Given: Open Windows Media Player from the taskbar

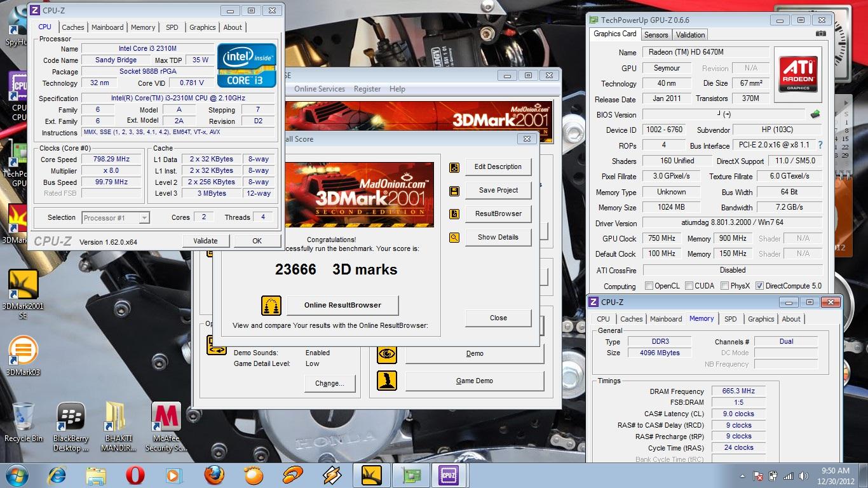Looking at the screenshot, I should pos(173,475).
